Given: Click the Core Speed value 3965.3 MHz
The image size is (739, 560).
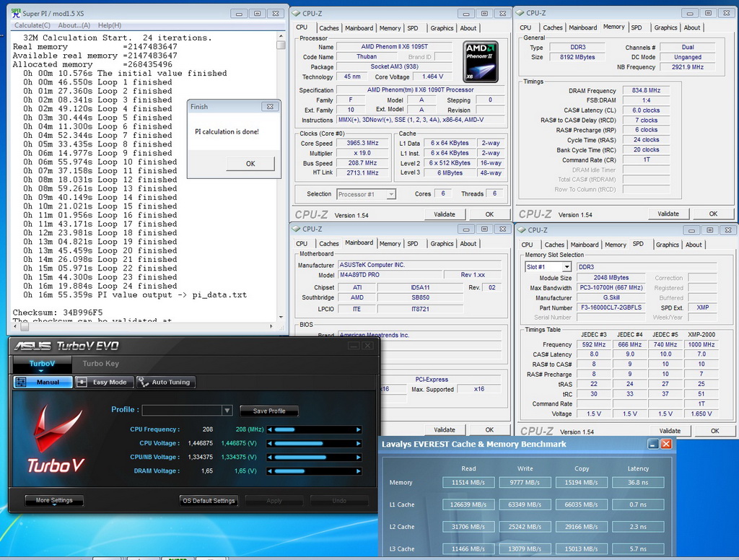Looking at the screenshot, I should [x=362, y=144].
